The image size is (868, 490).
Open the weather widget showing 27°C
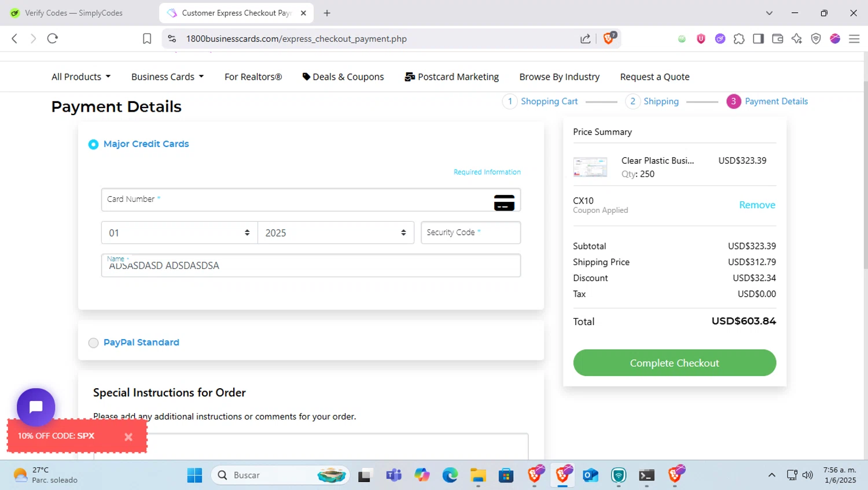pyautogui.click(x=46, y=475)
